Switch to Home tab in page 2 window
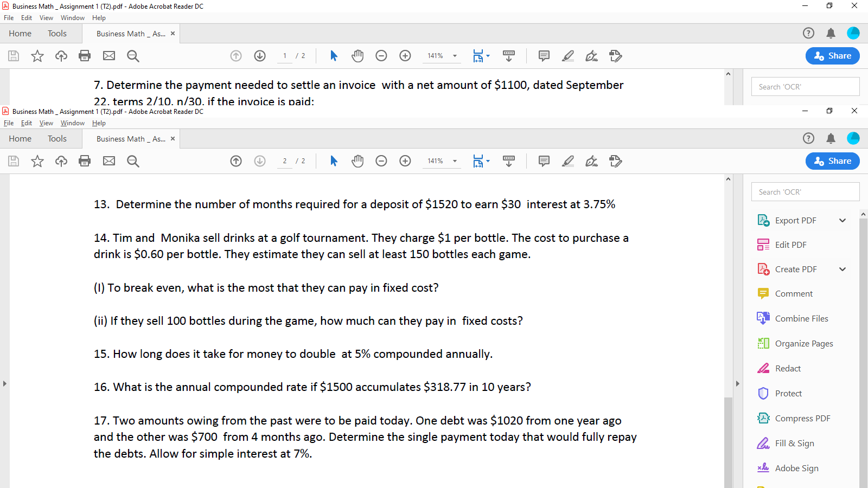 20,139
